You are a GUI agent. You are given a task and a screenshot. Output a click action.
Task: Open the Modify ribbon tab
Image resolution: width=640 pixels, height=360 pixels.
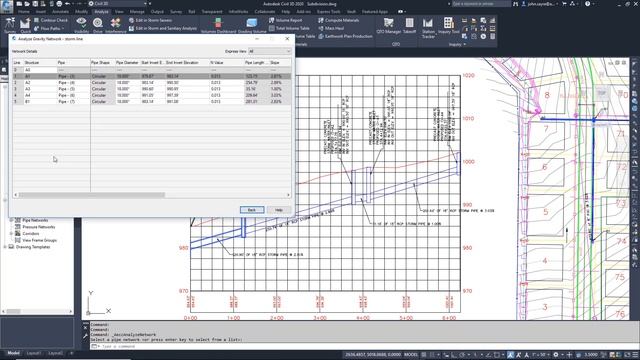[81, 12]
